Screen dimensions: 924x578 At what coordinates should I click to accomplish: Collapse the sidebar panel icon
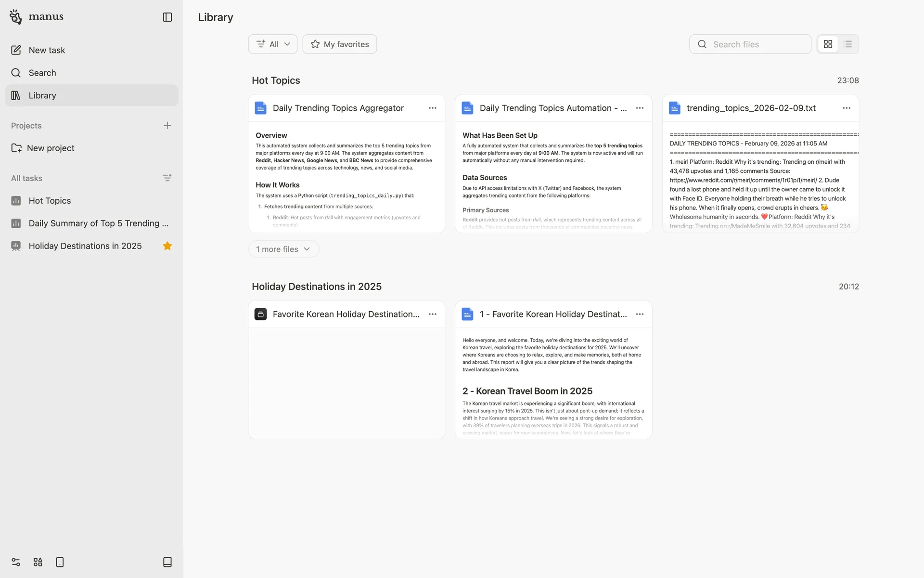[x=167, y=17]
